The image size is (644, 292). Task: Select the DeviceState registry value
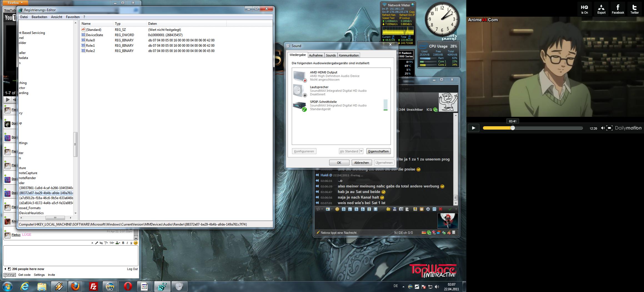tap(94, 35)
